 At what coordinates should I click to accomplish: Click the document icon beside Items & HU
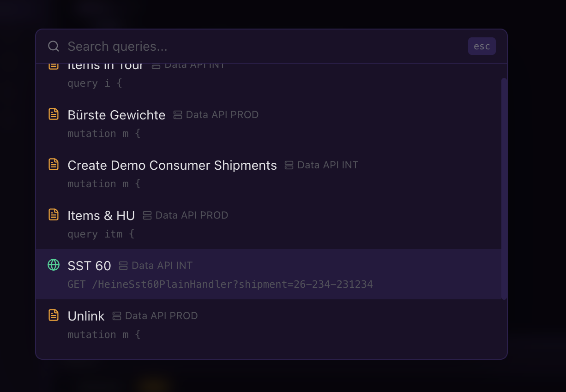(x=54, y=214)
